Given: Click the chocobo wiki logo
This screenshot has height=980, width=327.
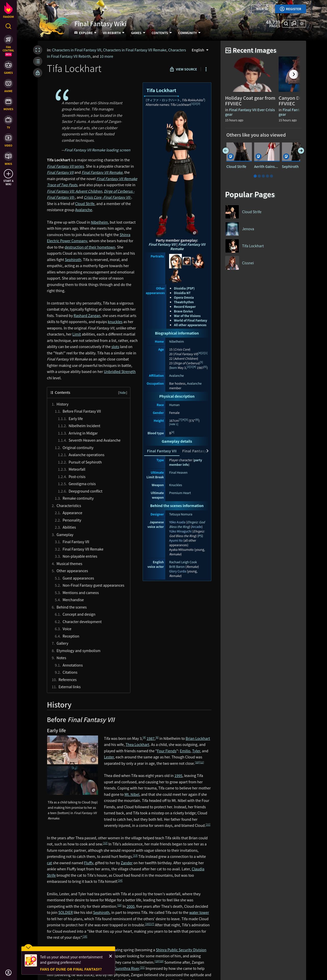Looking at the screenshot, I should tap(53, 25).
